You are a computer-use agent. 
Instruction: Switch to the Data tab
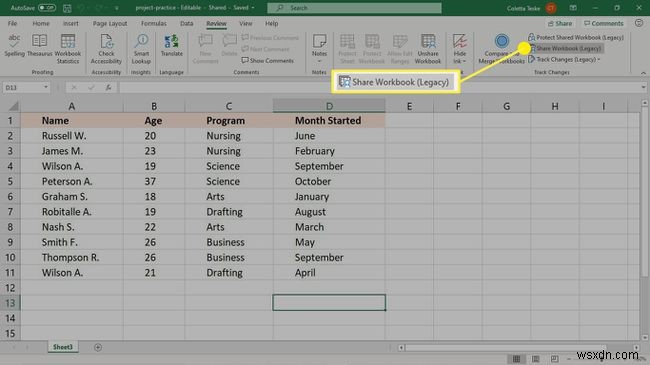pos(187,24)
